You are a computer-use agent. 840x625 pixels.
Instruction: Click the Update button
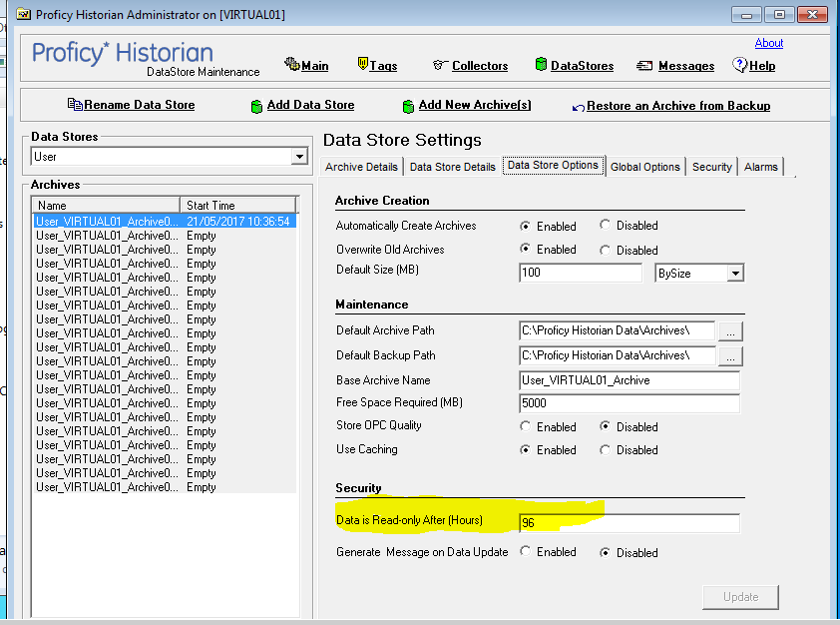(x=740, y=597)
